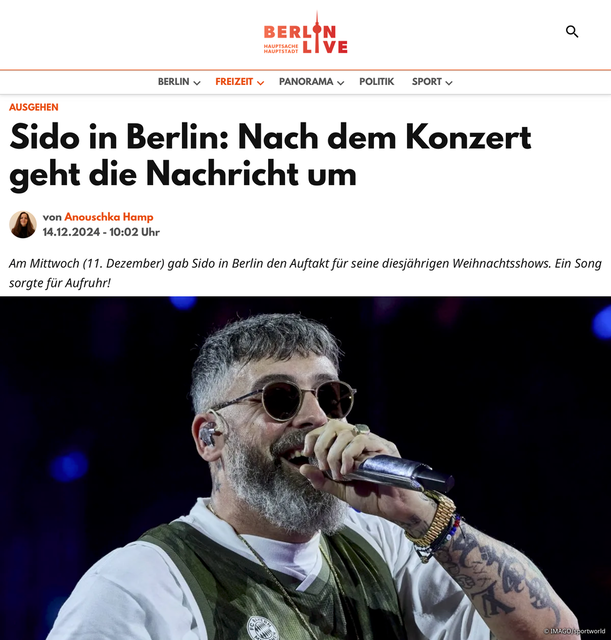The height and width of the screenshot is (640, 611).
Task: Expand the chevron next to PANORAMA
Action: 341,83
